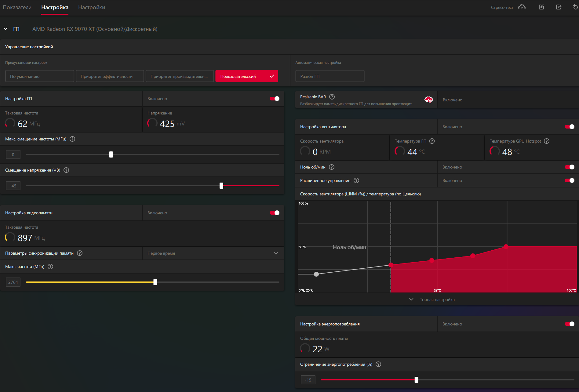Click the fan curve point at 50%
This screenshot has height=392, width=579.
(x=506, y=247)
